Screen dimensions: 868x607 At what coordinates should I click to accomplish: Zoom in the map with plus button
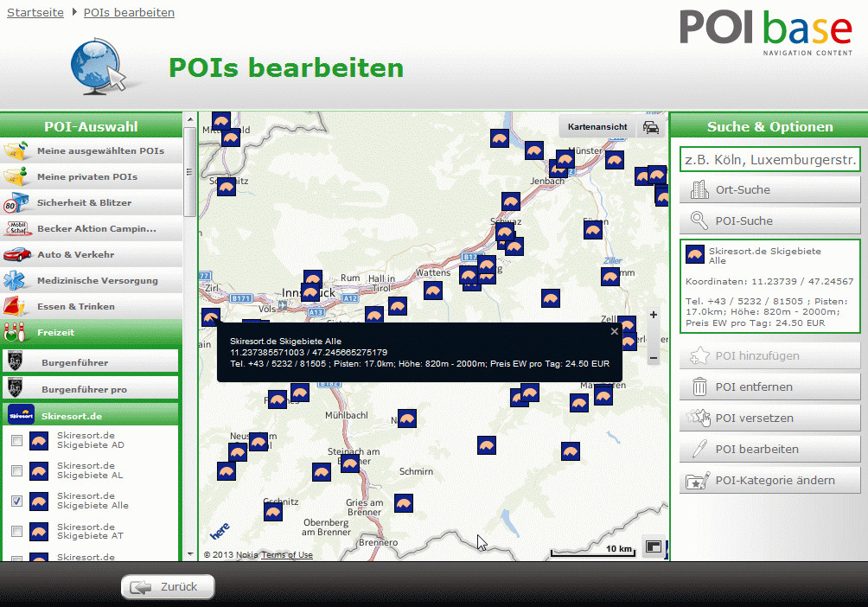(654, 315)
